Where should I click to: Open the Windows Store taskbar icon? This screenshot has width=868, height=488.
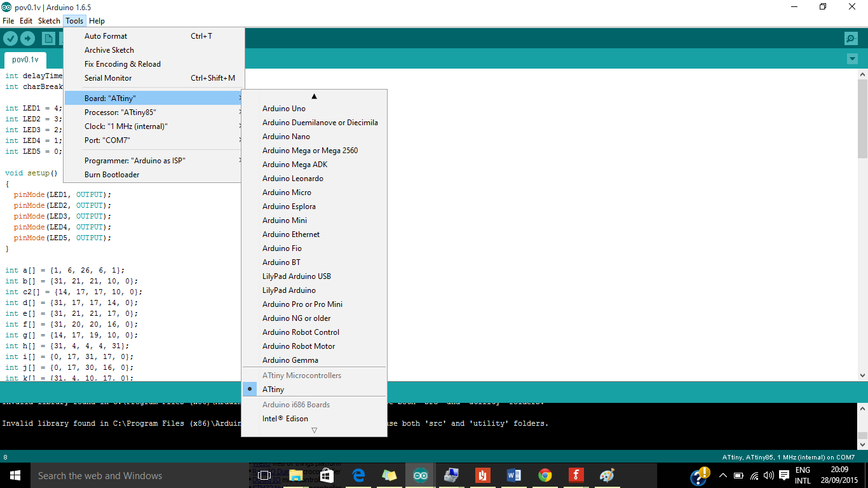coord(327,475)
